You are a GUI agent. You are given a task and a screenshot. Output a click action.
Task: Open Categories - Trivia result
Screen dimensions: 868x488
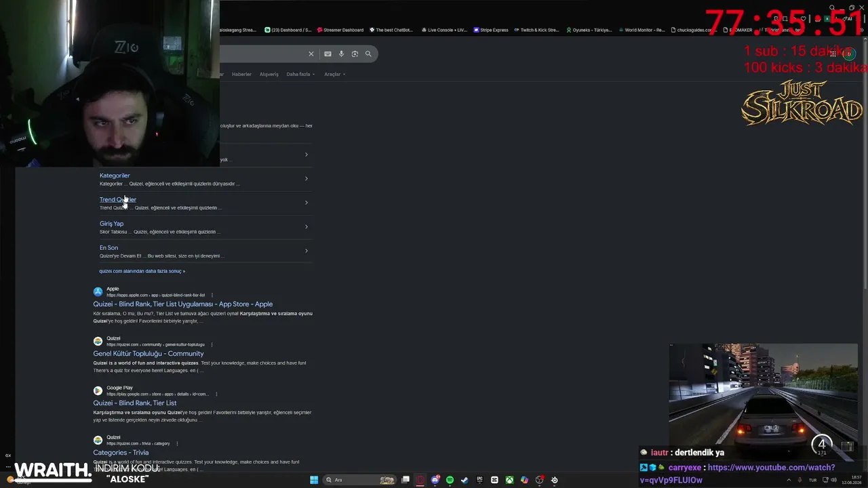121,453
